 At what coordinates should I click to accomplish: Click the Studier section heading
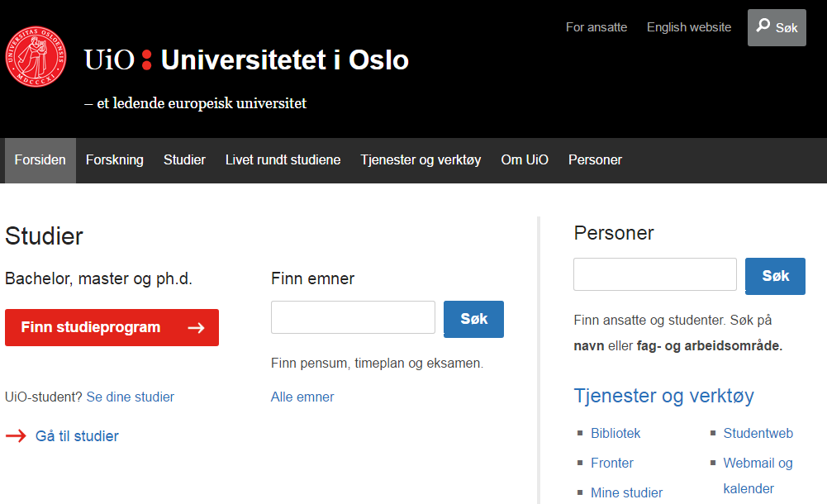tap(45, 235)
